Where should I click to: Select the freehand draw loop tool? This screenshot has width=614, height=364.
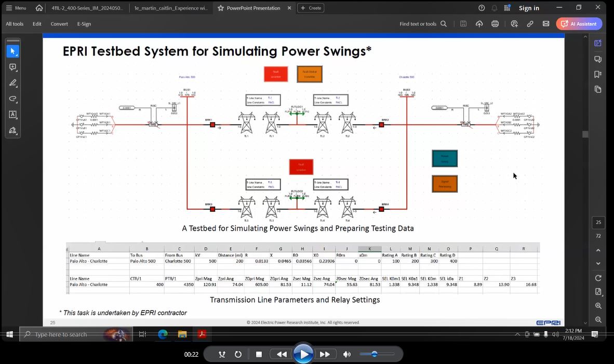pyautogui.click(x=13, y=99)
